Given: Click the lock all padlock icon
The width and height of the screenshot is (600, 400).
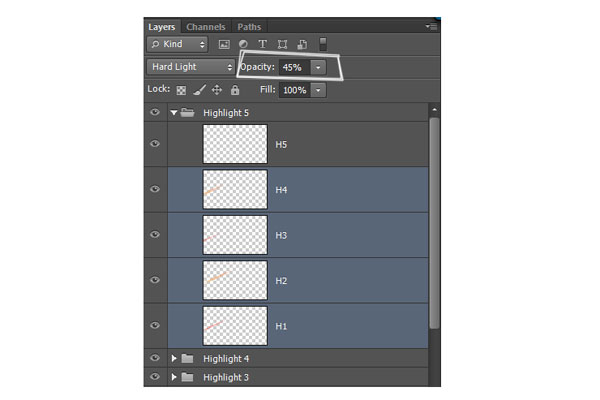Looking at the screenshot, I should (235, 90).
